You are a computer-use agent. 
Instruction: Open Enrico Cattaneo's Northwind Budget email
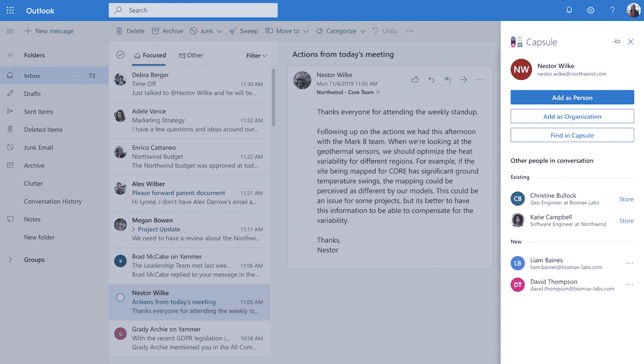[x=190, y=157]
